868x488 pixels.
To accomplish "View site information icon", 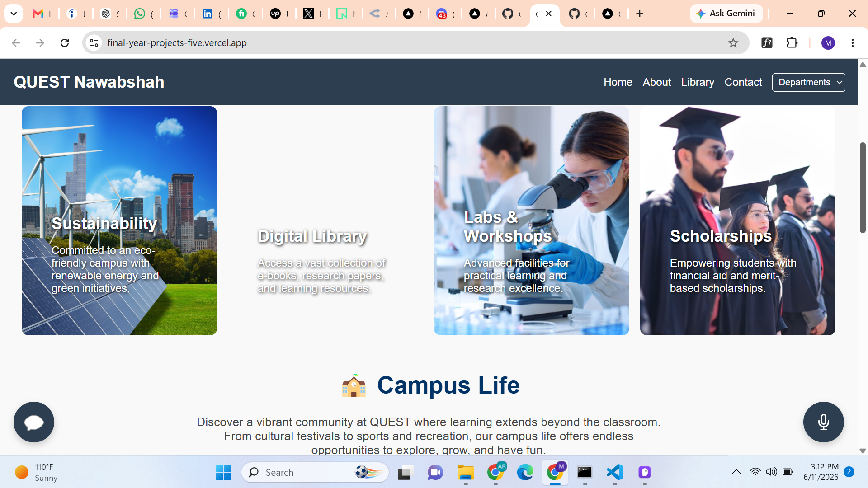I will click(94, 43).
